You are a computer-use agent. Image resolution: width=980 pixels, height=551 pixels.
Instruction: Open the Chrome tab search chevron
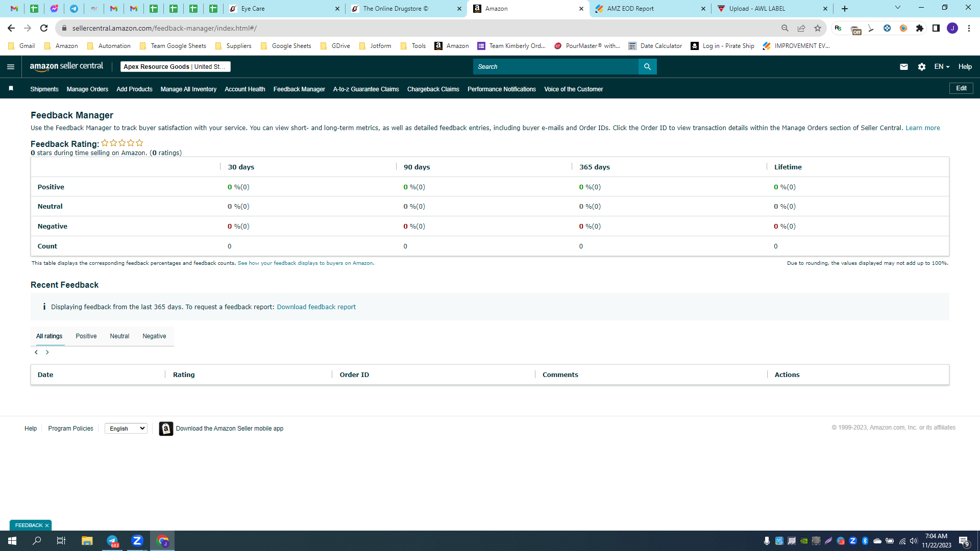coord(898,8)
